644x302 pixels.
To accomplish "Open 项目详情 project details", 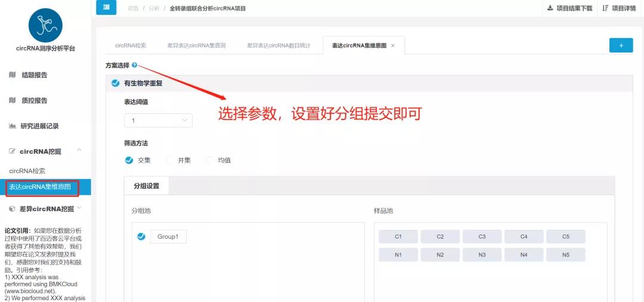I will (619, 8).
